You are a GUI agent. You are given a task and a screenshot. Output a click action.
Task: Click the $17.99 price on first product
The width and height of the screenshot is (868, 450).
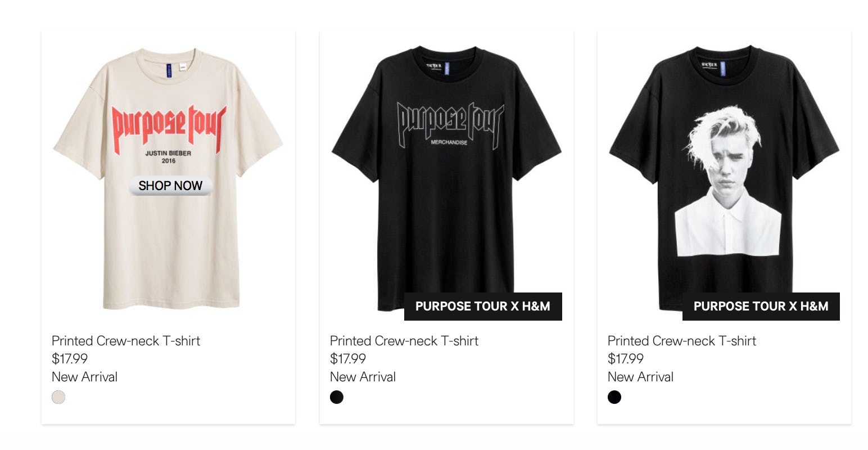pos(70,359)
